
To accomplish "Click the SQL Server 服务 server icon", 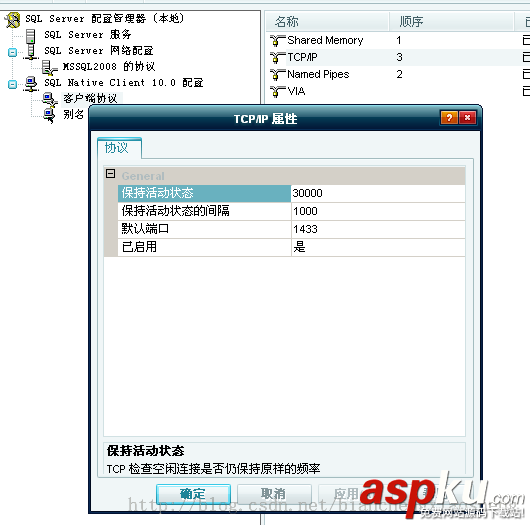I will click(x=30, y=36).
